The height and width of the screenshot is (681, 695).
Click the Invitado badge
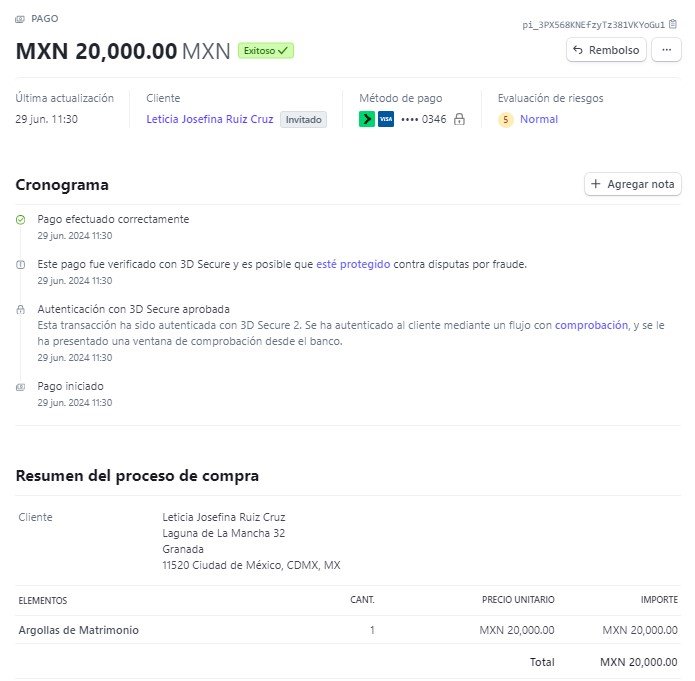coord(303,120)
